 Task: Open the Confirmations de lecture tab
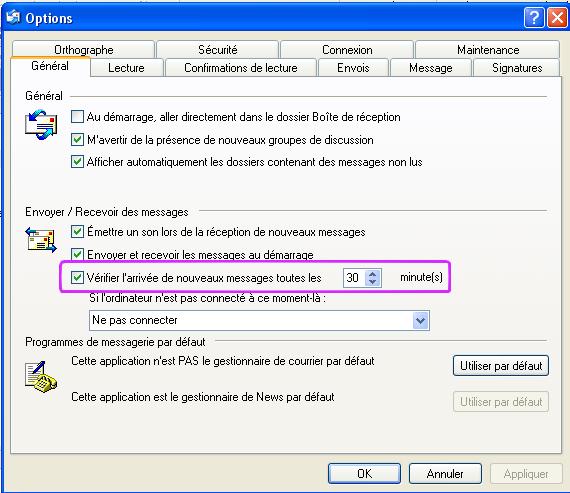click(x=241, y=68)
